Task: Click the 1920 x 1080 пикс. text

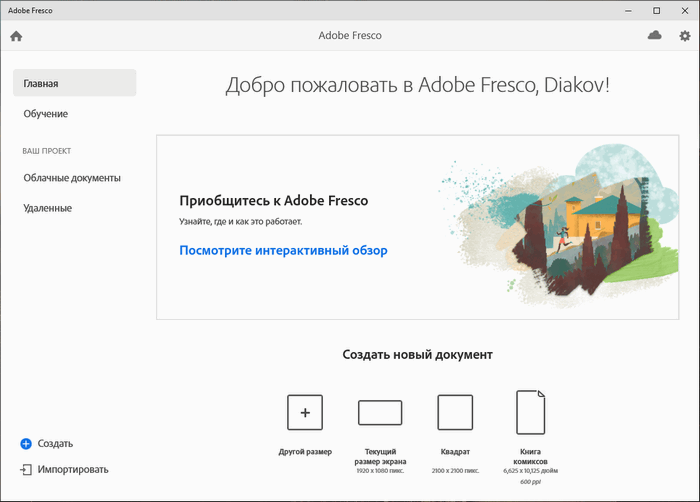Action: click(380, 471)
